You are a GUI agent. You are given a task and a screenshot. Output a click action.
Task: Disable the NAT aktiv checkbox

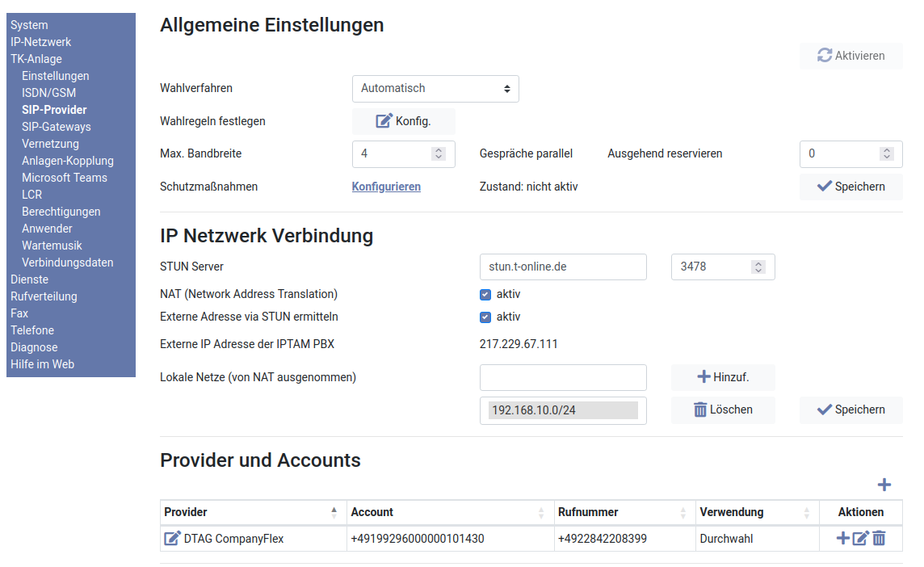[x=485, y=294]
